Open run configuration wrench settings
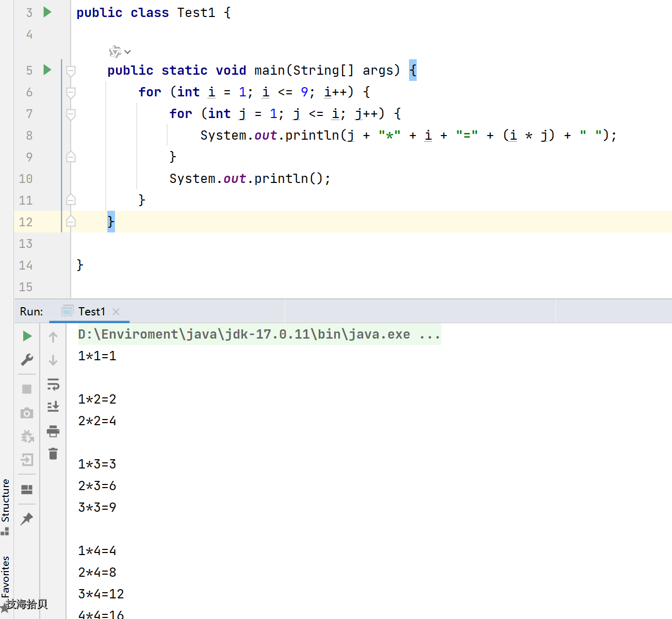 [x=27, y=360]
